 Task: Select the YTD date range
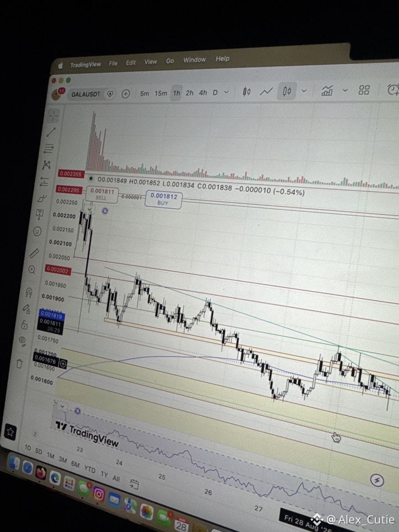tap(90, 469)
